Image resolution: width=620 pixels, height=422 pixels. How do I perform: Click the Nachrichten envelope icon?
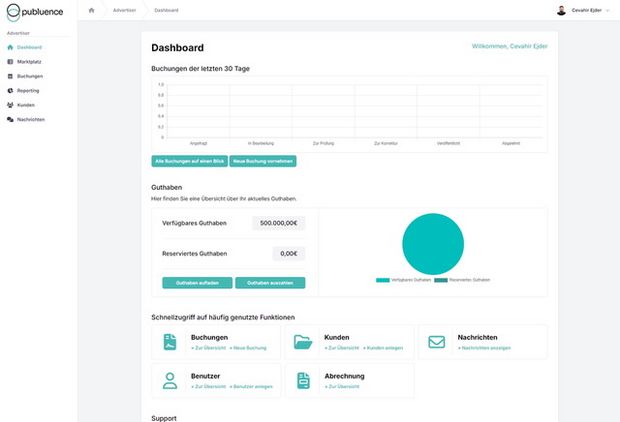point(436,342)
